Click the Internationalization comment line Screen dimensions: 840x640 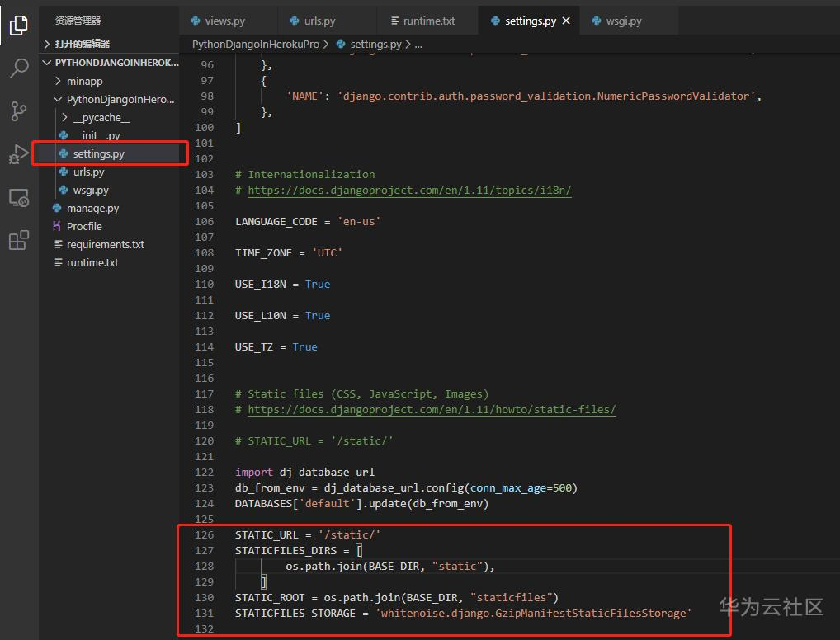tap(304, 175)
